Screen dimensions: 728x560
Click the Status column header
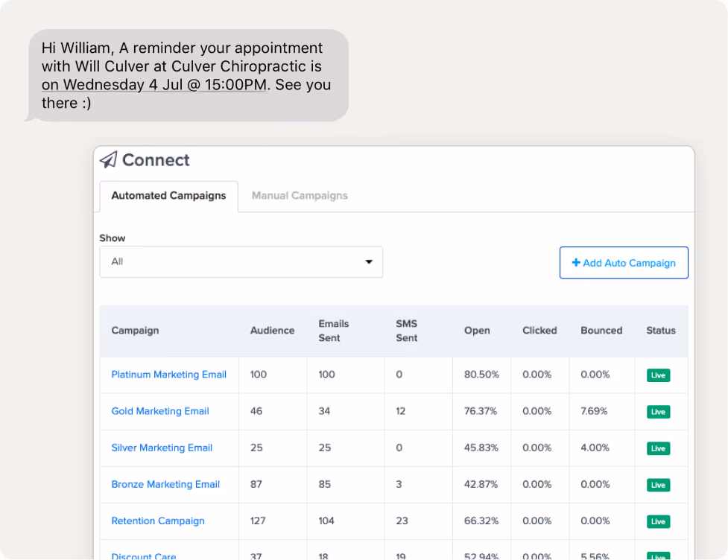[661, 331]
